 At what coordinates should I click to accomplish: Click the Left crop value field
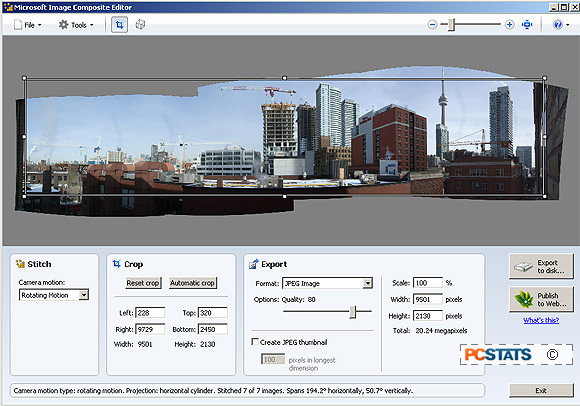pos(150,313)
